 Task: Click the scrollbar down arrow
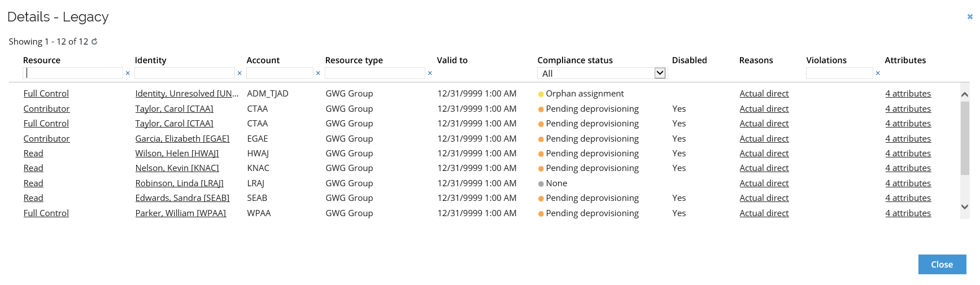[x=965, y=207]
